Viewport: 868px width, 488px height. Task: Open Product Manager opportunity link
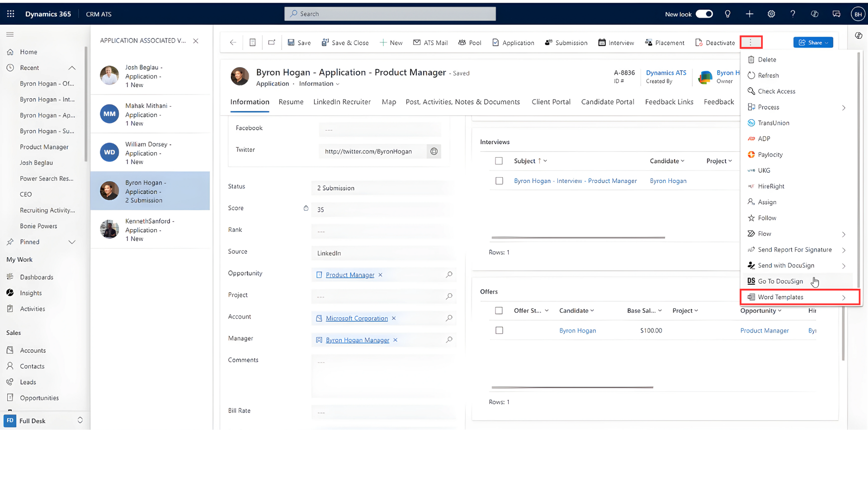tap(350, 275)
